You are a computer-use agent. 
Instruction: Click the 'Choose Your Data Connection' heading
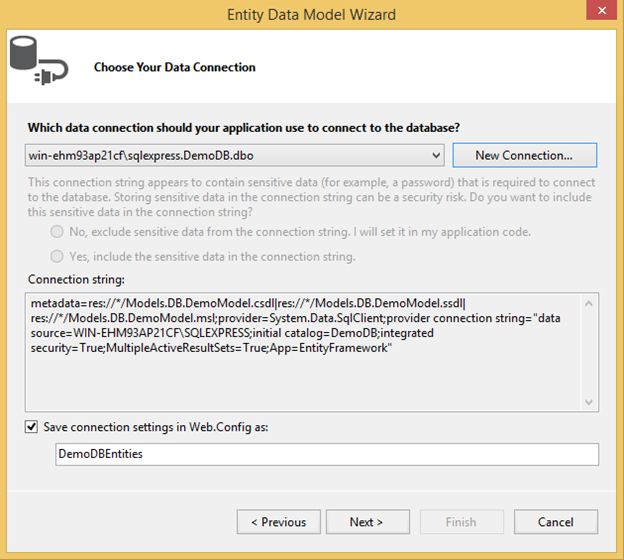click(175, 67)
